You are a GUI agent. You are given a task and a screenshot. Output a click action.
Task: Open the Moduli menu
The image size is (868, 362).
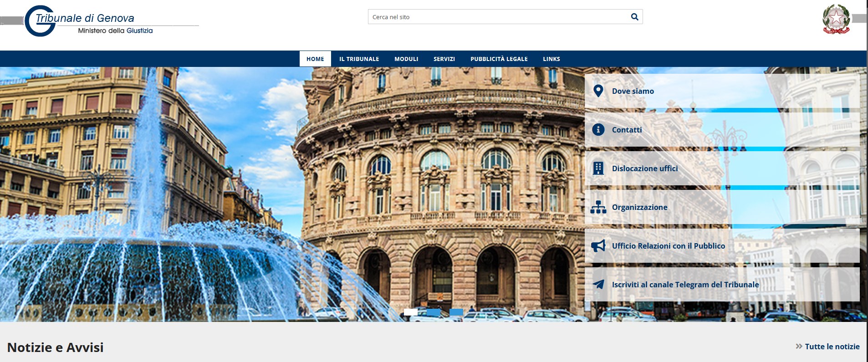(x=406, y=59)
